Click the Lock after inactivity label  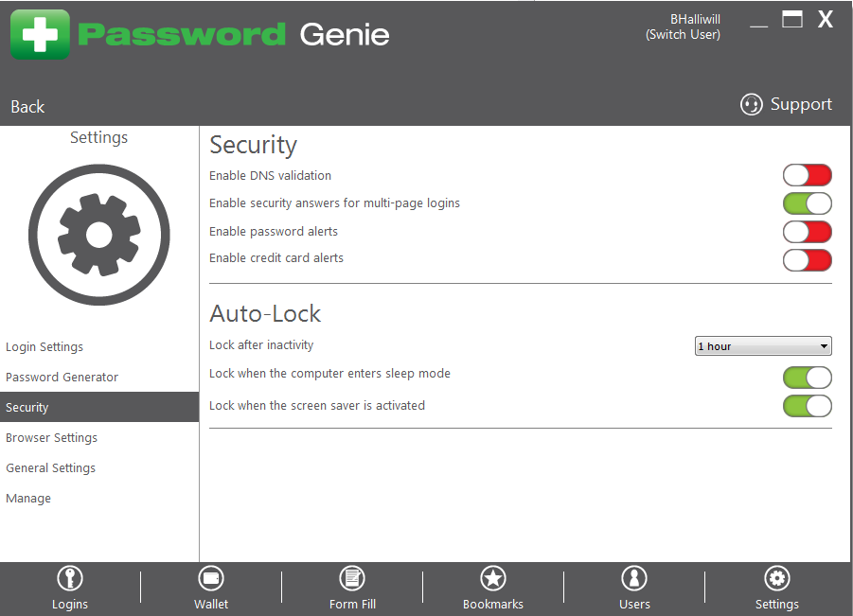click(261, 345)
